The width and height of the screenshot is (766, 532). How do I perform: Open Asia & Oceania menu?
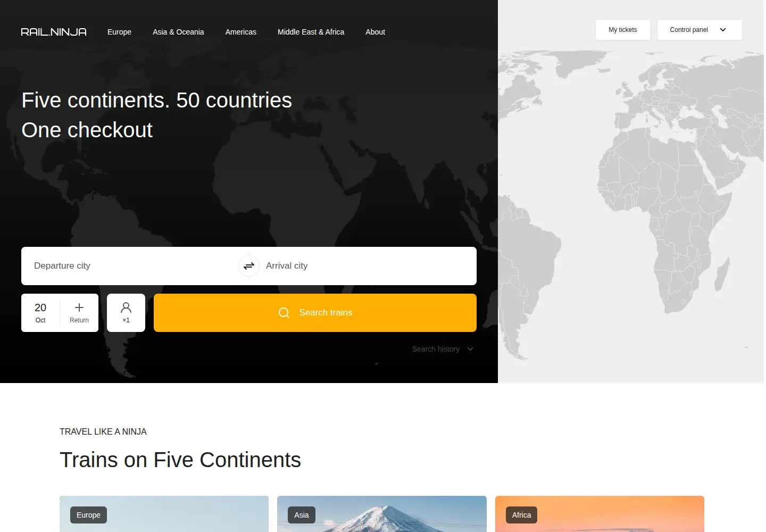click(178, 32)
